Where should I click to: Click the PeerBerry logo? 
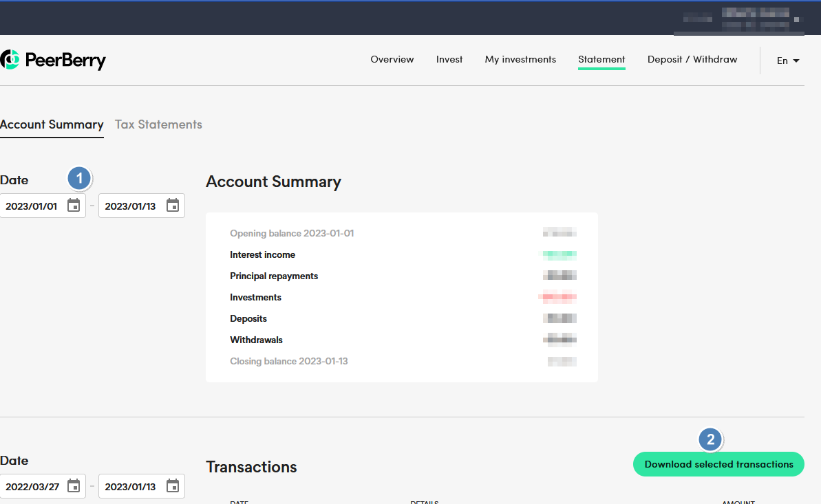54,61
